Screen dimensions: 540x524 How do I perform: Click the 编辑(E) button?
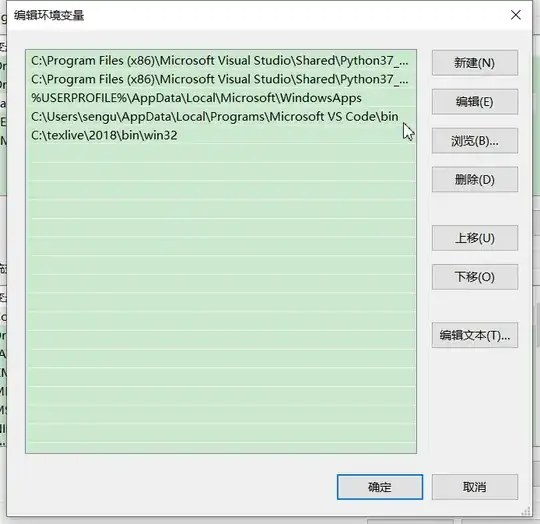475,102
